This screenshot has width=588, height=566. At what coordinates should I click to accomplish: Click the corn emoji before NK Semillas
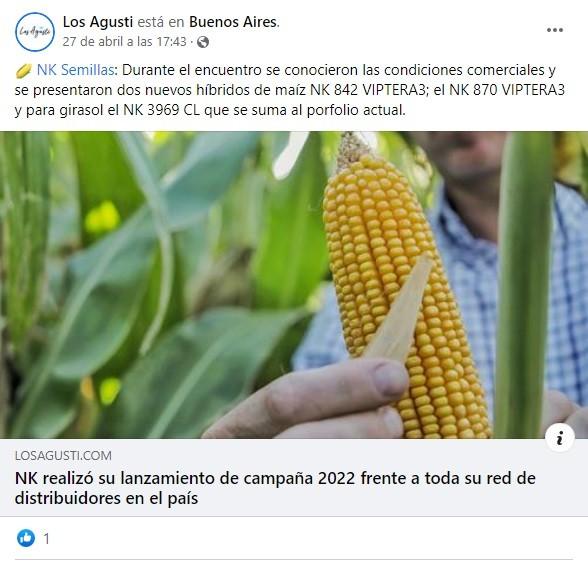pyautogui.click(x=23, y=71)
